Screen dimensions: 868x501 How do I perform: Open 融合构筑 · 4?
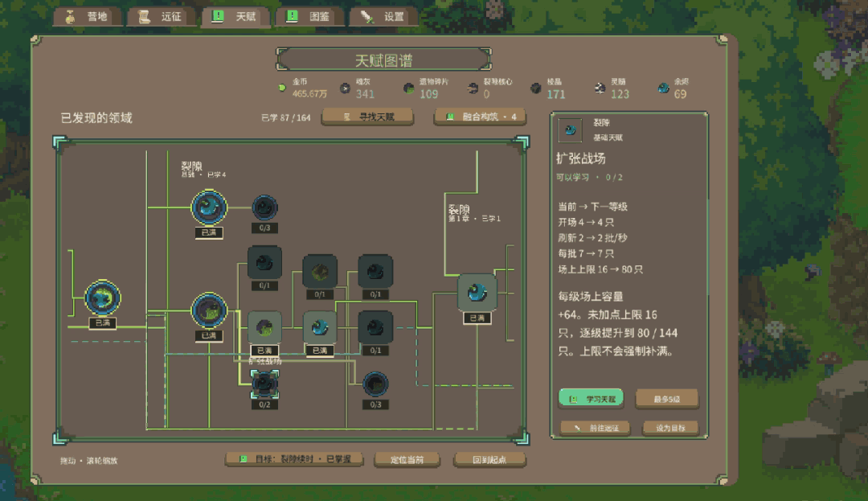click(480, 117)
